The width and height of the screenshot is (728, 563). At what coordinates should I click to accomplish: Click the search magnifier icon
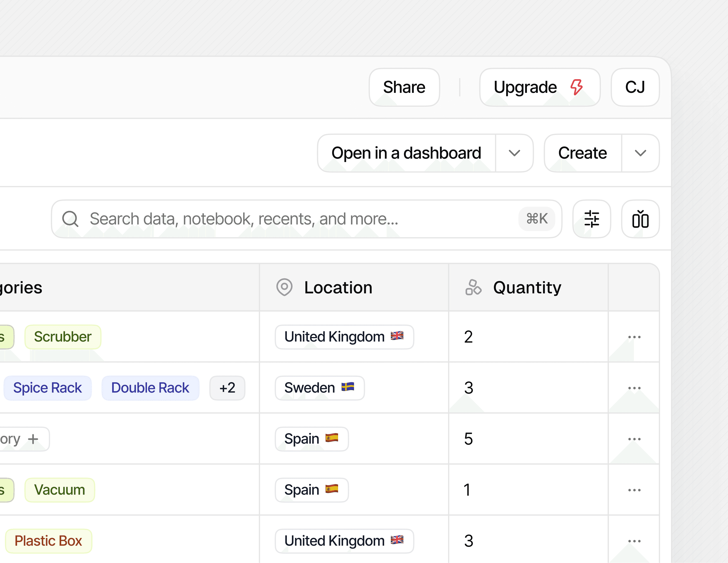(70, 219)
